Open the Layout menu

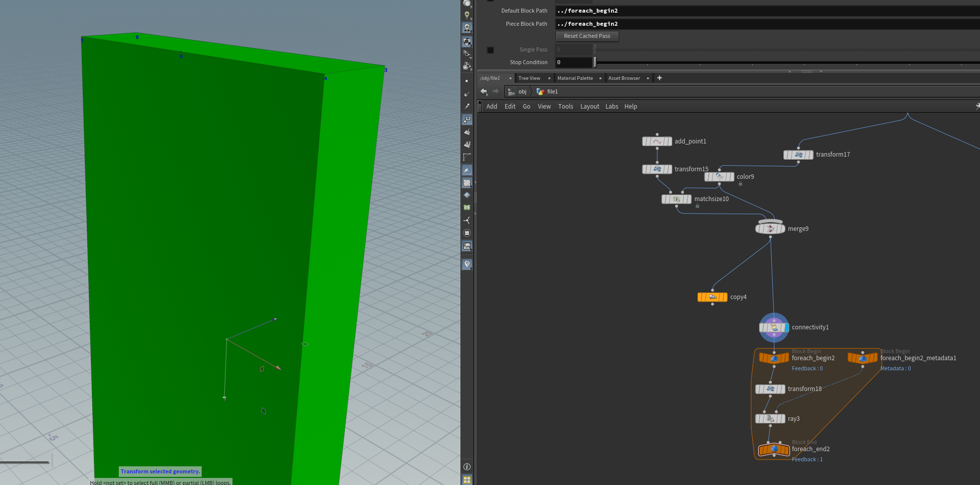pyautogui.click(x=589, y=107)
